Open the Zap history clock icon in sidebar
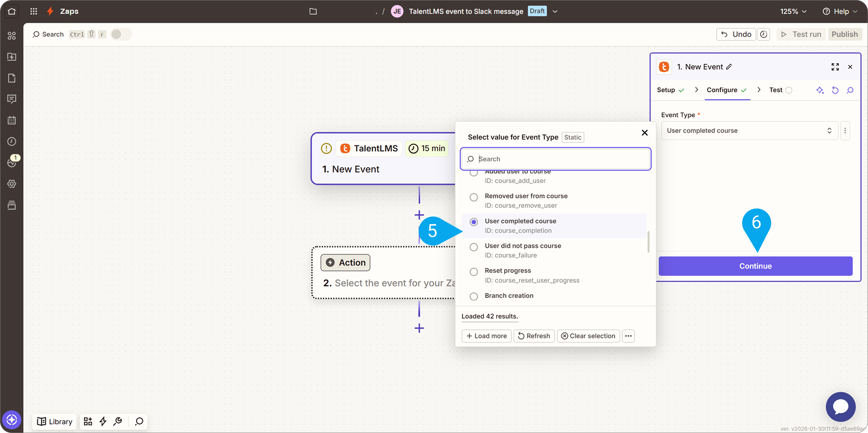 pos(12,141)
